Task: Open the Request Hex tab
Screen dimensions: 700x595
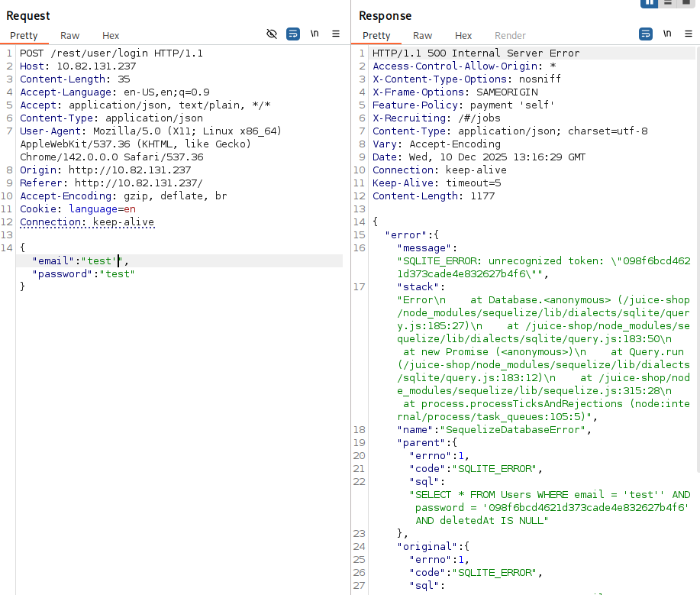Action: coord(111,36)
